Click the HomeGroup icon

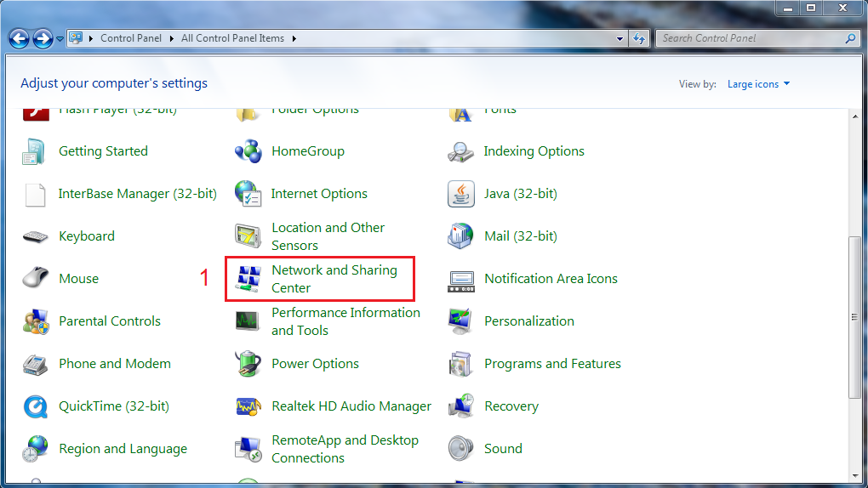(248, 151)
